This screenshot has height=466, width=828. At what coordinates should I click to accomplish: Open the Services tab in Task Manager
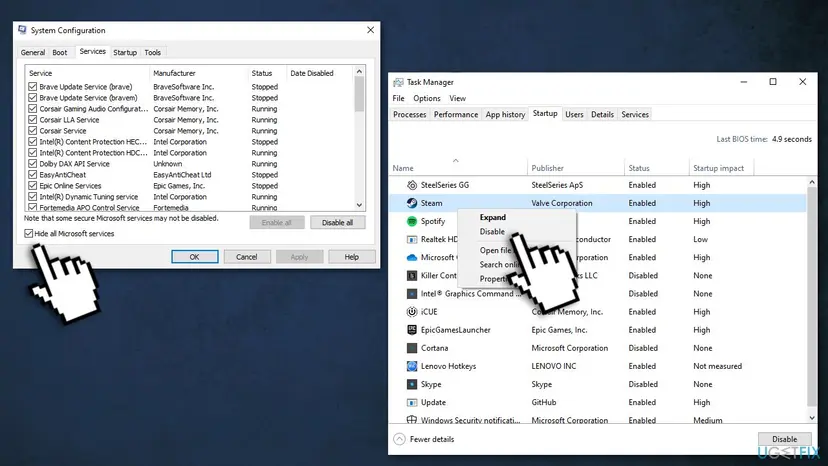(x=635, y=115)
